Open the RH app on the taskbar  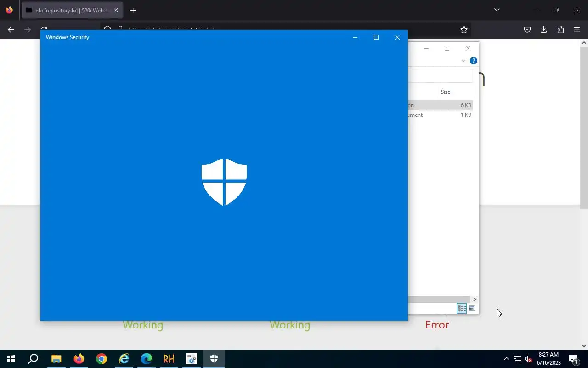[169, 359]
